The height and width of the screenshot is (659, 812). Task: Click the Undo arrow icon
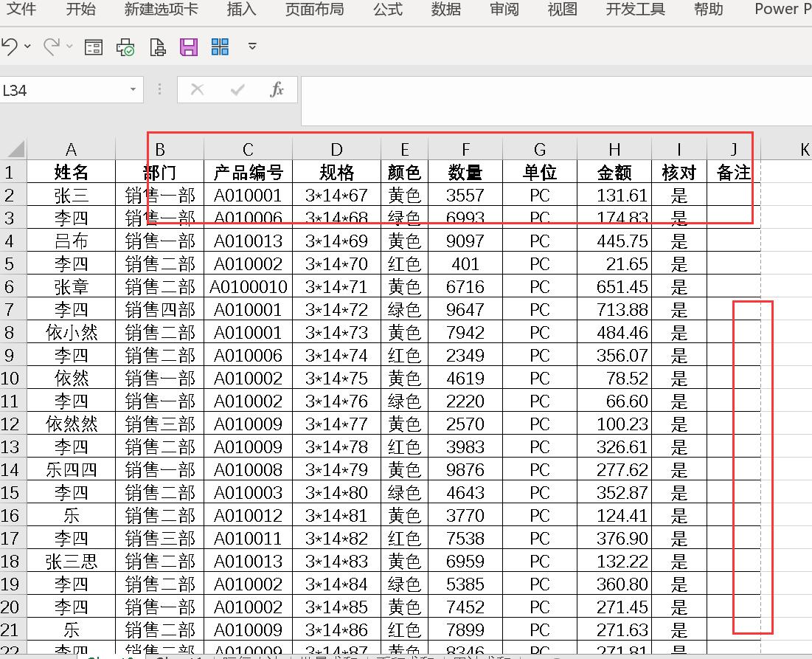click(10, 47)
